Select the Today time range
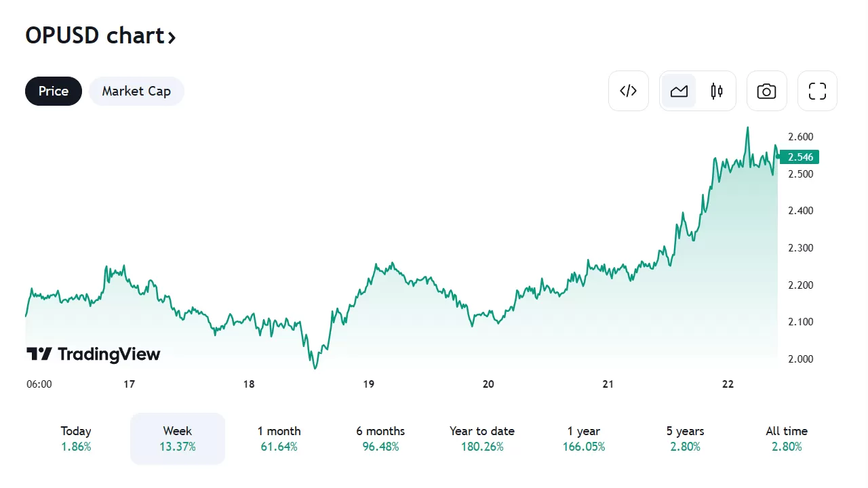The width and height of the screenshot is (868, 488). click(x=76, y=439)
